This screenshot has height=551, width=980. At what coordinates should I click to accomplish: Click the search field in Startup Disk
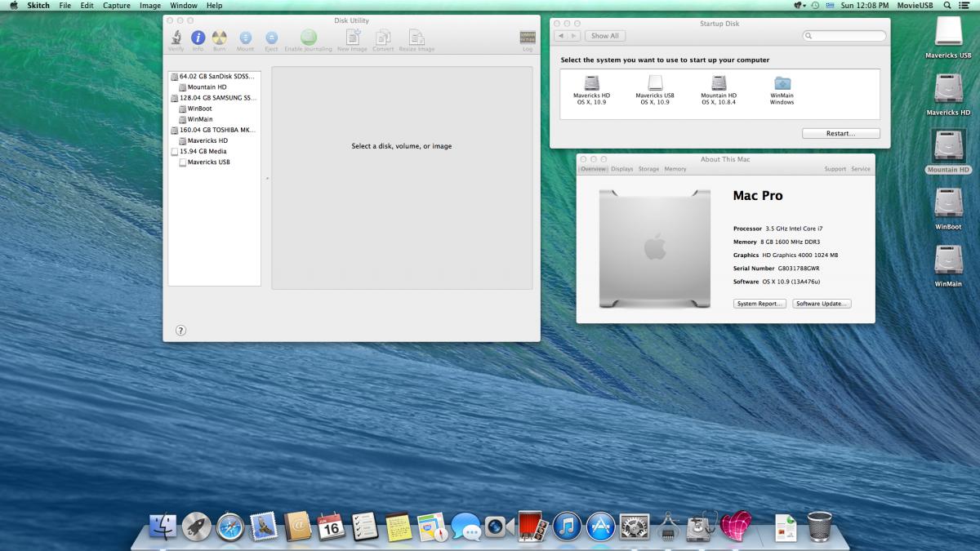coord(844,36)
